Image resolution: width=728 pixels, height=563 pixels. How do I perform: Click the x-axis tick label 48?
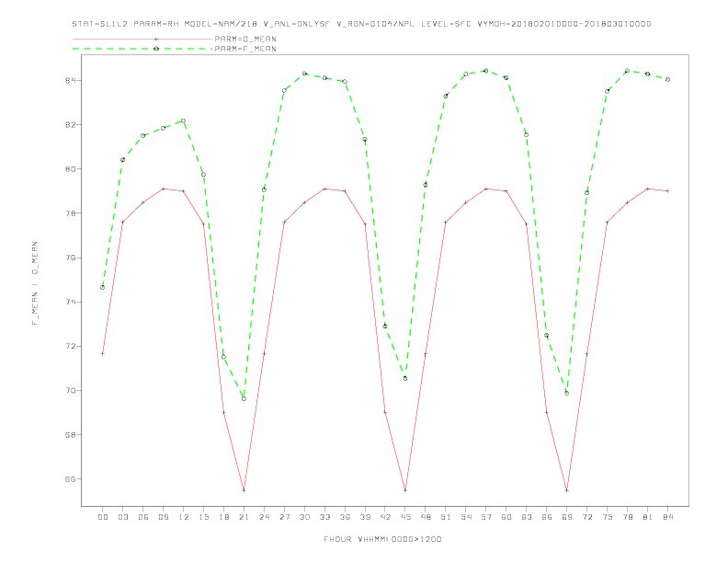426,517
